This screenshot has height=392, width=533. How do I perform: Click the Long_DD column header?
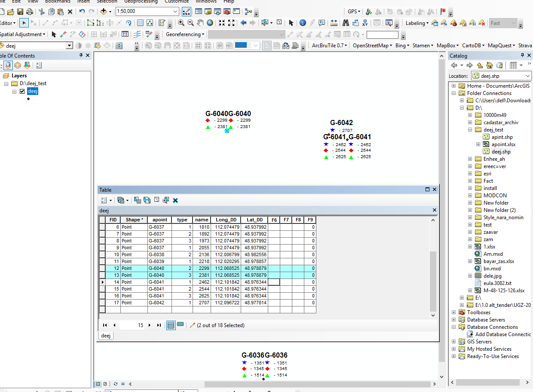click(226, 220)
